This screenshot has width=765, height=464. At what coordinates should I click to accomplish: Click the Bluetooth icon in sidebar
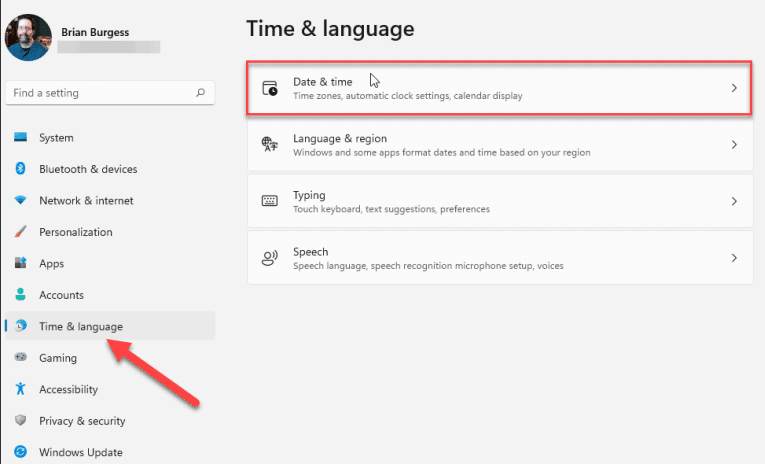click(x=20, y=168)
